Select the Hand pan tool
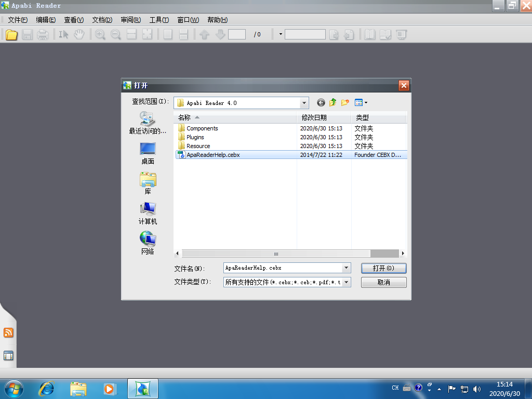This screenshot has width=532, height=399. pyautogui.click(x=79, y=35)
